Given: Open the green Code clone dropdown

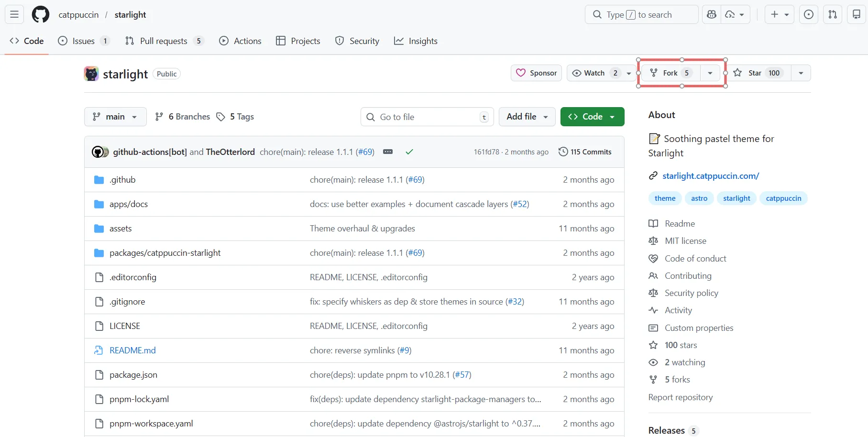Looking at the screenshot, I should point(592,117).
